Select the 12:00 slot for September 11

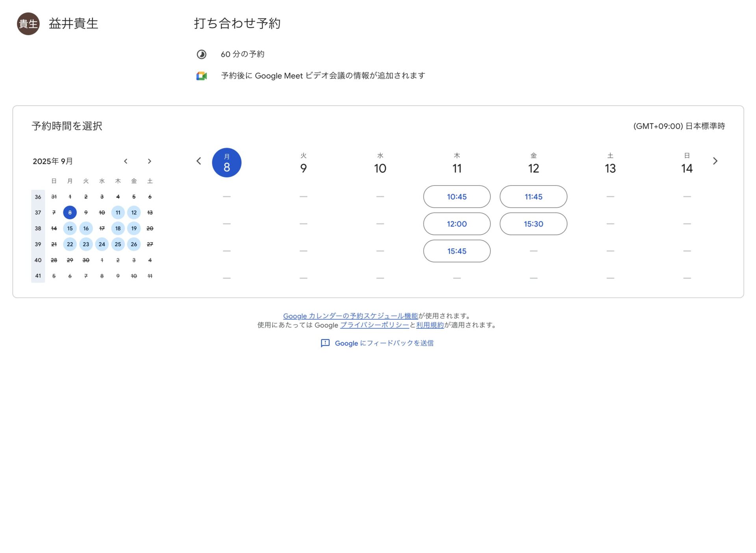coord(457,224)
